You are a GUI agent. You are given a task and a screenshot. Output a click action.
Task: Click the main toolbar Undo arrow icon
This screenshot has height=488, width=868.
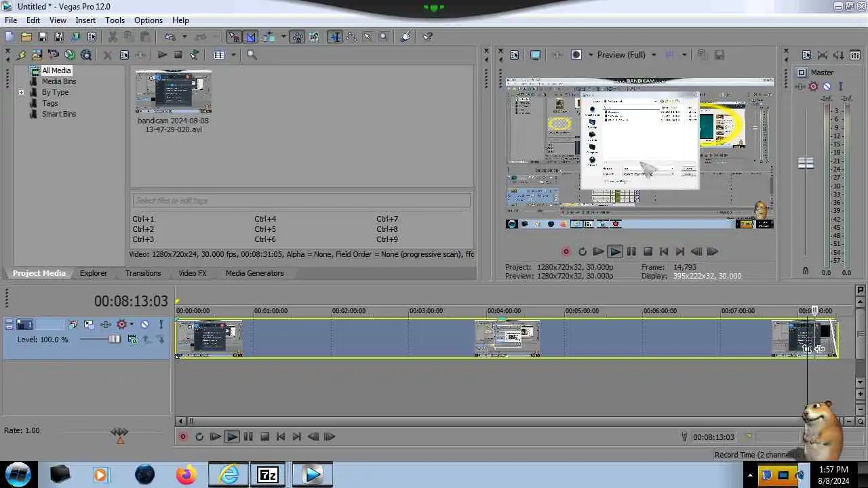pyautogui.click(x=170, y=37)
